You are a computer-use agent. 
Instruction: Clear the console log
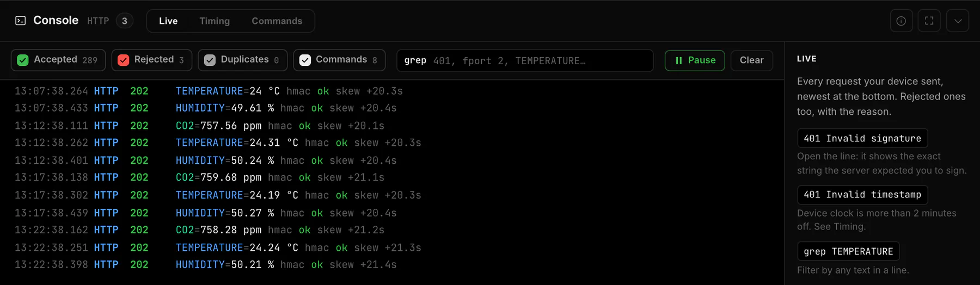pos(751,60)
